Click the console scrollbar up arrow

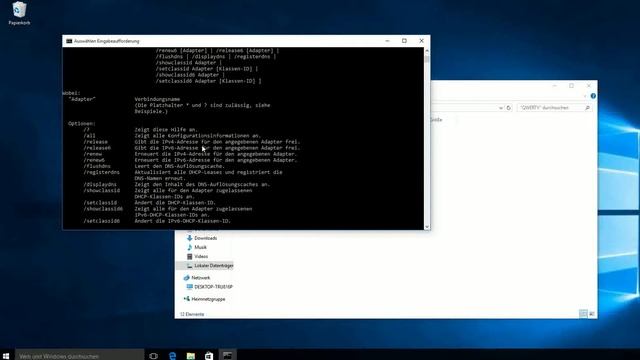pos(427,51)
